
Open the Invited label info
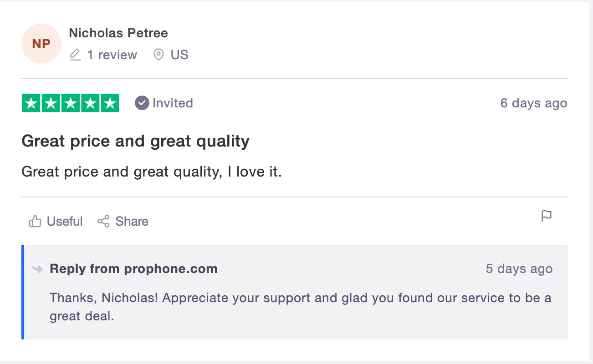pos(173,103)
